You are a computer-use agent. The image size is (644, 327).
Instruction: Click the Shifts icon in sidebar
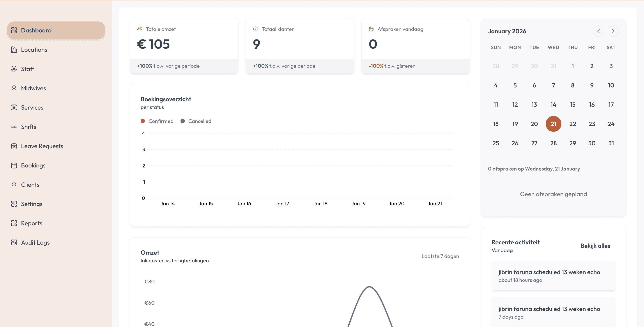[14, 127]
